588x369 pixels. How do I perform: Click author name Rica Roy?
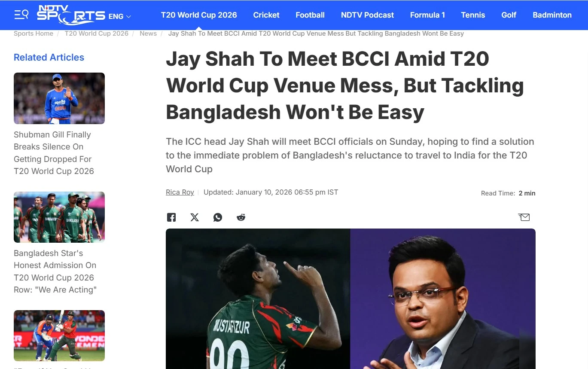(x=180, y=192)
